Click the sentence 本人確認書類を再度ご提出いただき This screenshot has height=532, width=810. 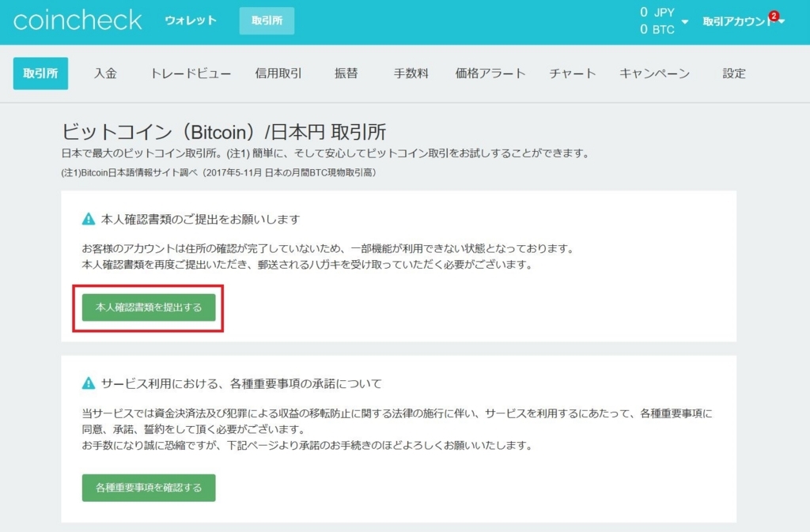[x=307, y=265]
